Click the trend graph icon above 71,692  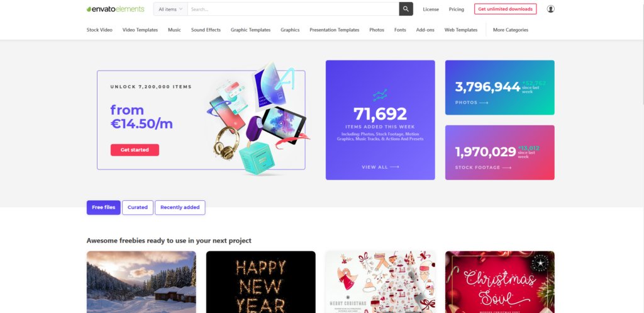point(380,96)
